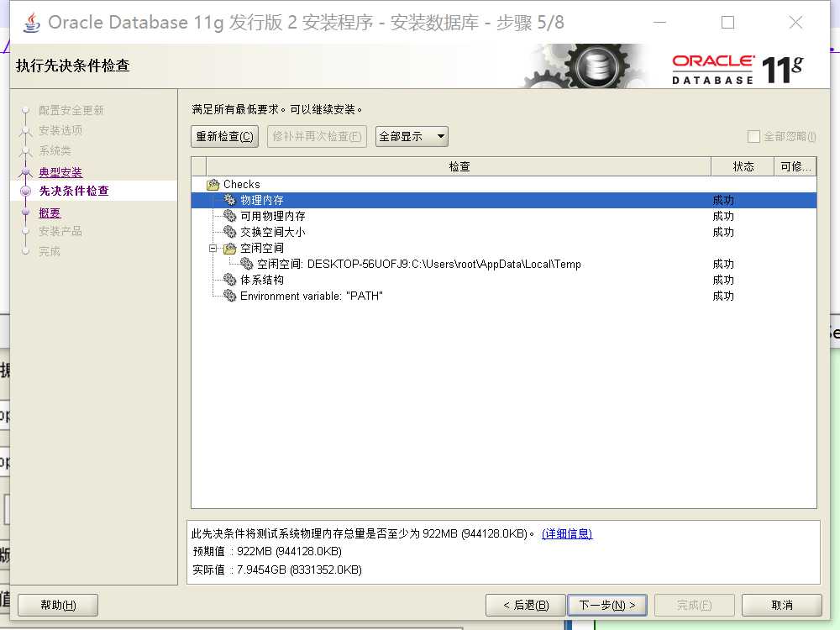Click gear icon beside the DESKTOP-56UOFJ9 Temp path row
The image size is (840, 630).
(246, 264)
